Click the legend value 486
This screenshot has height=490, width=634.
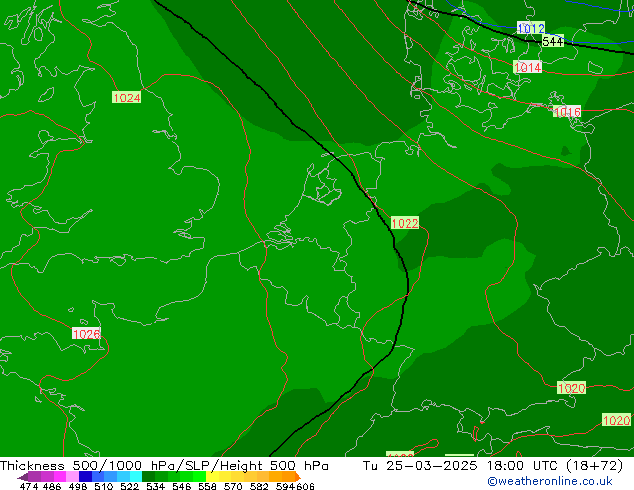52,486
